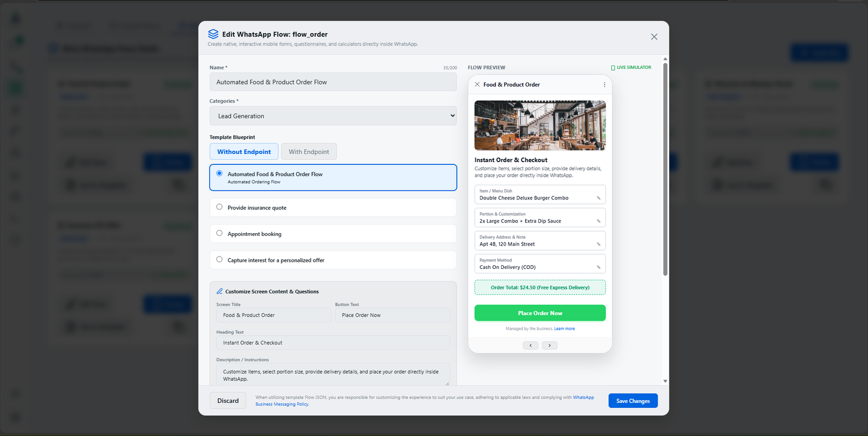
Task: Click pencil icon on Delivery Address & Note field
Action: coord(598,244)
